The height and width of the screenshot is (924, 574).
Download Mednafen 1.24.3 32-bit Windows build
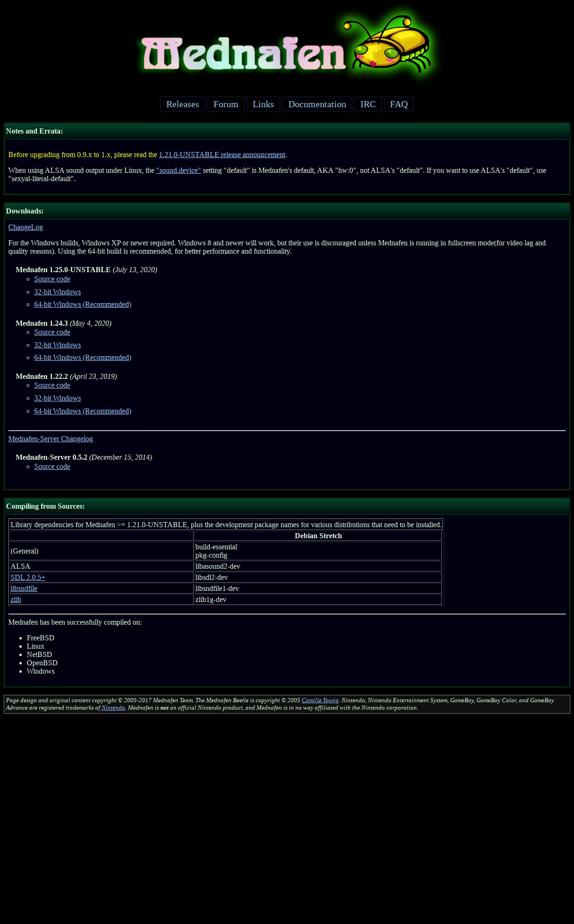point(57,345)
